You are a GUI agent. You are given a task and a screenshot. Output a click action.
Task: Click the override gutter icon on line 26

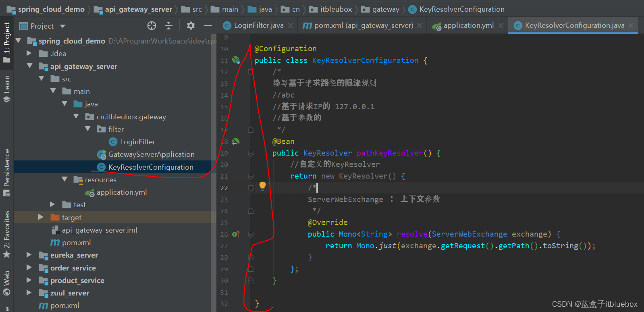[x=236, y=234]
